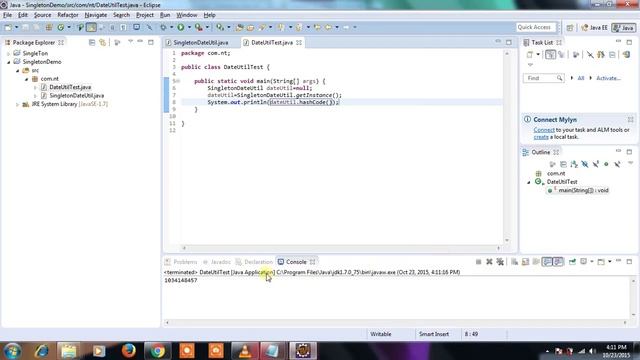This screenshot has height=360, width=640.
Task: Click the New Java Class green icon
Action: point(60,27)
